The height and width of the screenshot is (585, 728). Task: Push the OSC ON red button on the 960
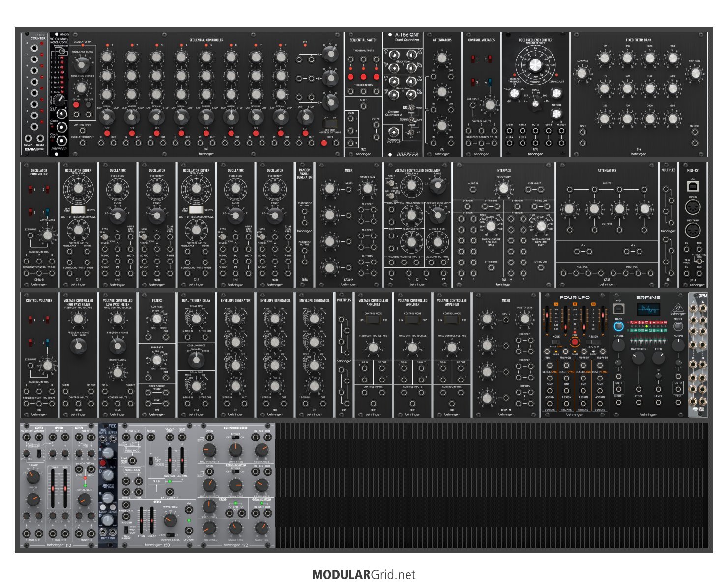[77, 105]
